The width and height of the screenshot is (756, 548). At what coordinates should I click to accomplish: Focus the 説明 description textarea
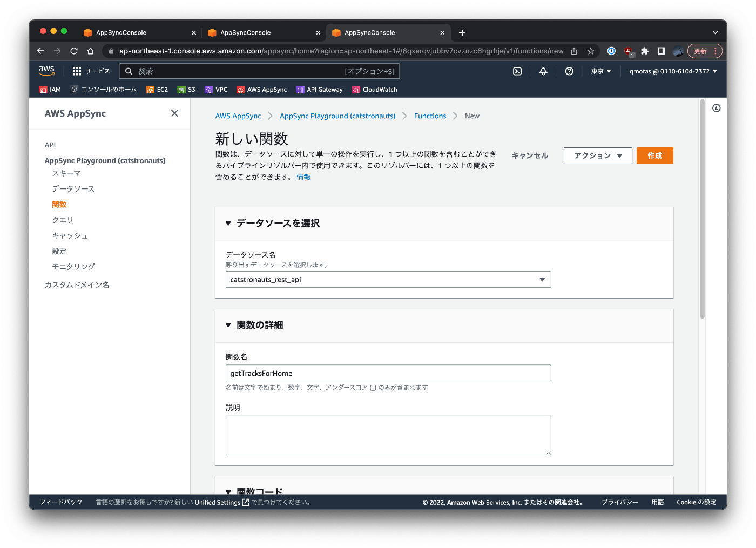388,435
